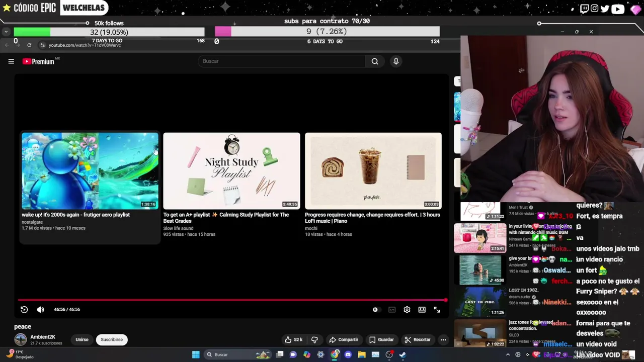Click the Unirse join button

(x=82, y=340)
